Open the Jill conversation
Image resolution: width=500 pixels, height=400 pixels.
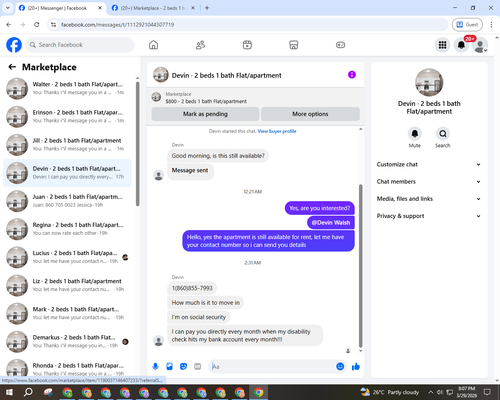[x=67, y=145]
